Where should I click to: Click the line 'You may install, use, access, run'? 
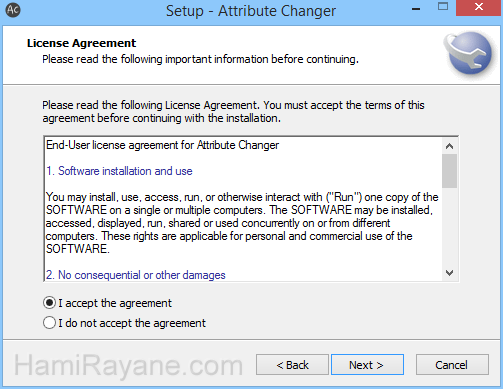pyautogui.click(x=242, y=197)
